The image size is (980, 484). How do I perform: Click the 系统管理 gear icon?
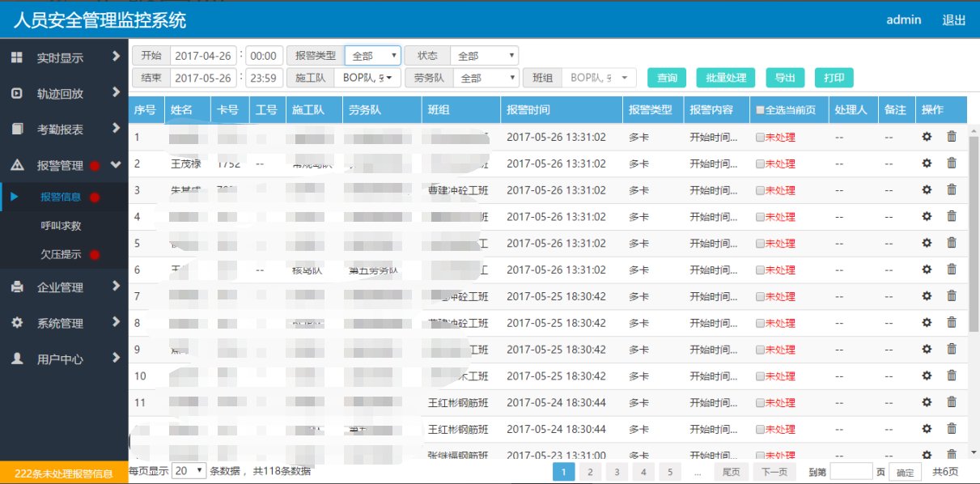pos(17,322)
